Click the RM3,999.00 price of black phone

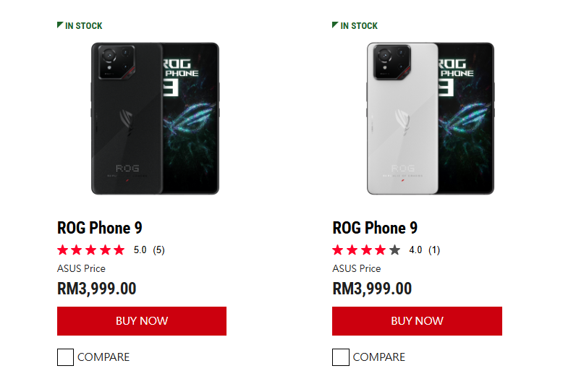tap(96, 289)
